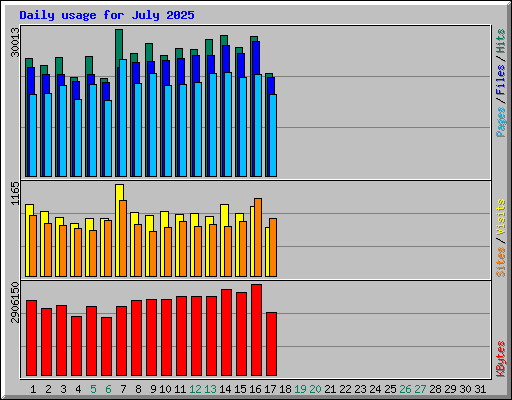Screen dimensions: 512x400
Task: Select the red KBytes bar for day 14
Action: (x=226, y=333)
